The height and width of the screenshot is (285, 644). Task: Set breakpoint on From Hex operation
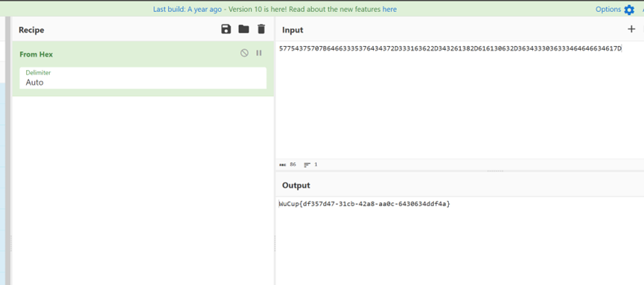point(259,53)
